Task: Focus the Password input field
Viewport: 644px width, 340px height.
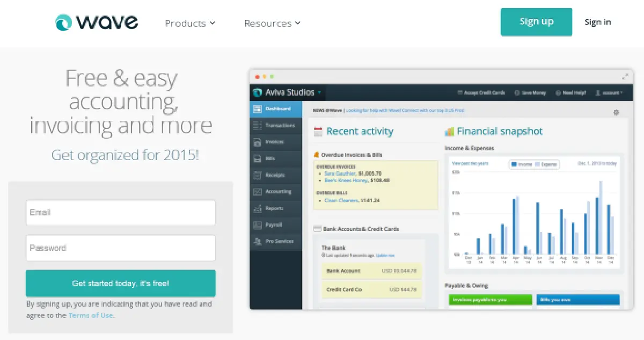Action: pyautogui.click(x=121, y=248)
